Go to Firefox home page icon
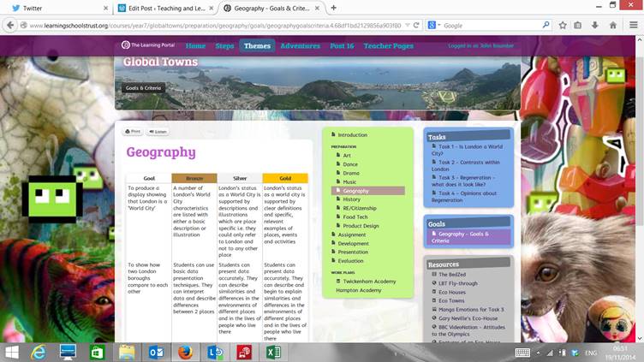This screenshot has width=644, height=362. [x=613, y=26]
